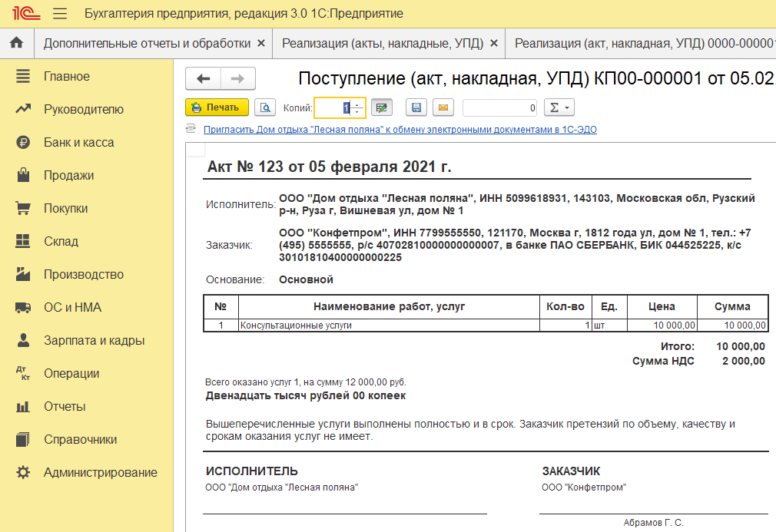Toggle the edit mode table icon

(382, 107)
